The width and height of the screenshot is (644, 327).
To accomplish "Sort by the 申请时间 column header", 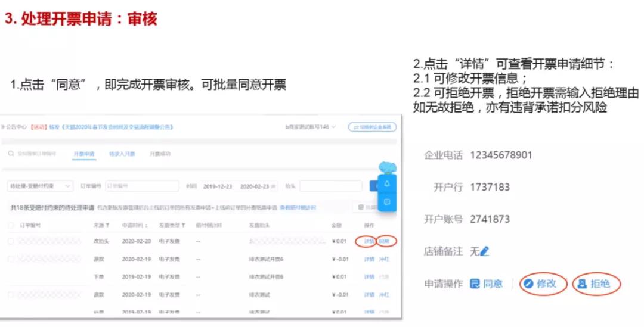I will click(x=135, y=225).
